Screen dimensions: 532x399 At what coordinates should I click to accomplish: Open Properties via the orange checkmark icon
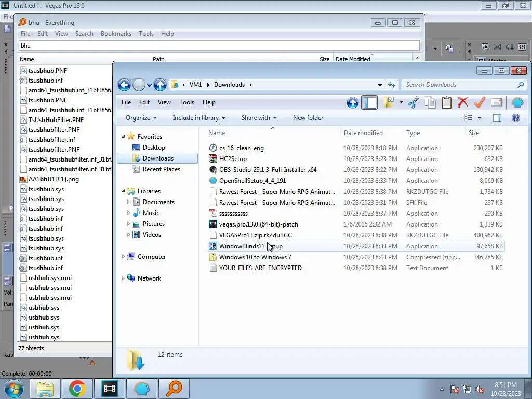coord(480,102)
